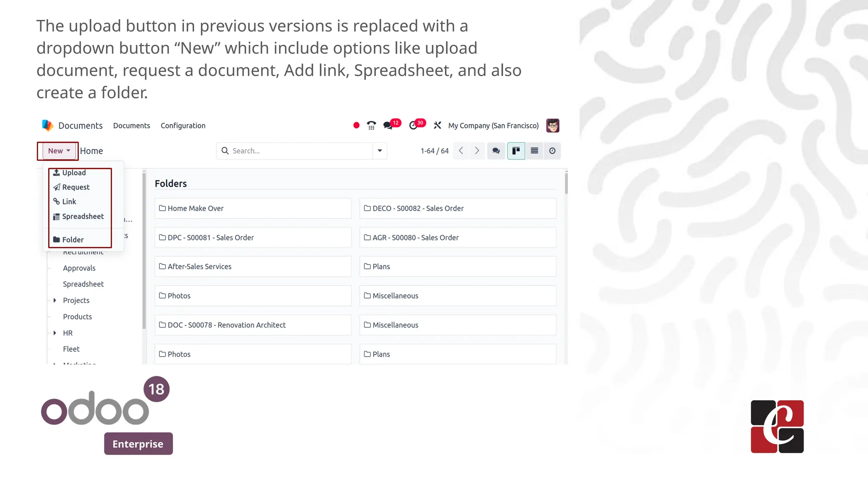
Task: Open the Configuration menu
Action: (183, 126)
